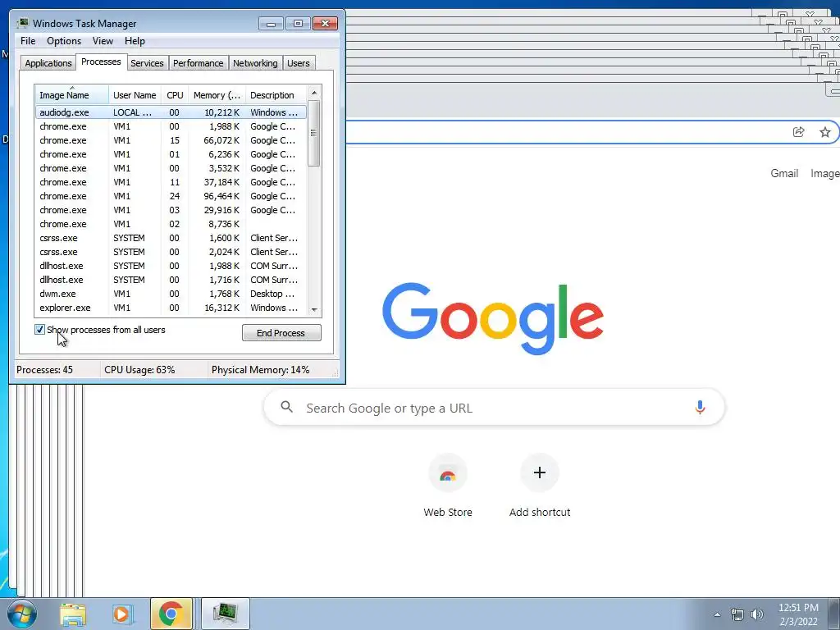The image size is (840, 630).
Task: Select the explorer.exe process row
Action: click(171, 308)
